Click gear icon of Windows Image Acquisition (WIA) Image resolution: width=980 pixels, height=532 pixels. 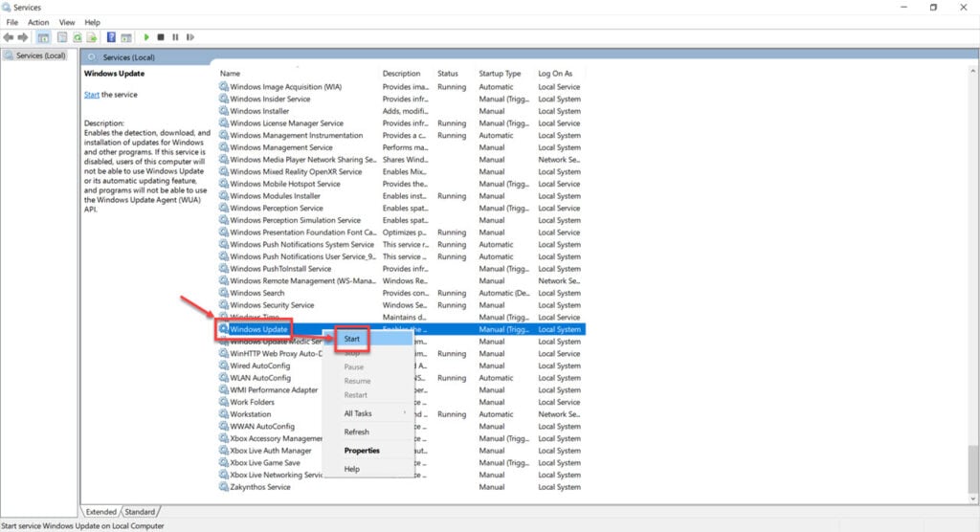(223, 86)
